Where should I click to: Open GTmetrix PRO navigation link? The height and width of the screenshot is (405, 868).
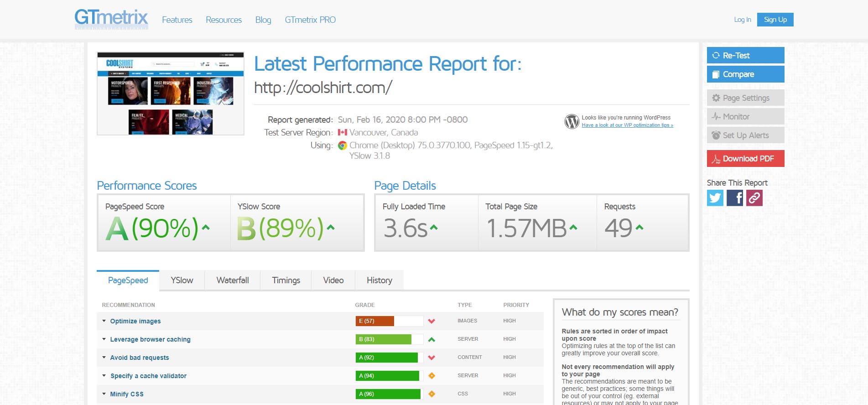(x=310, y=20)
